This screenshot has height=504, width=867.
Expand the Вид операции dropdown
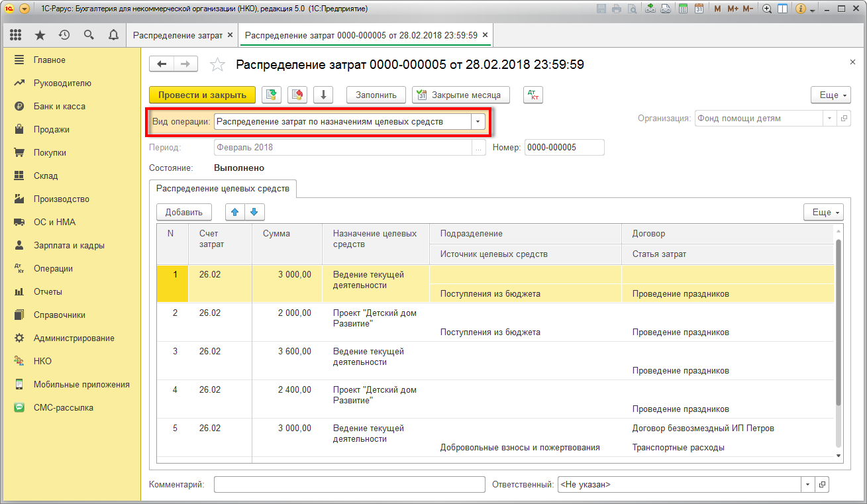pos(478,122)
